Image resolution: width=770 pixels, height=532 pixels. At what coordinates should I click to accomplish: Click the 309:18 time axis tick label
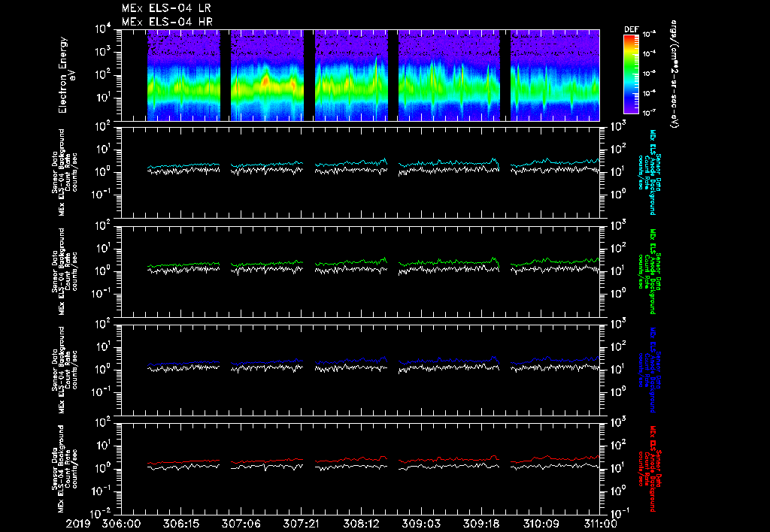(480, 523)
